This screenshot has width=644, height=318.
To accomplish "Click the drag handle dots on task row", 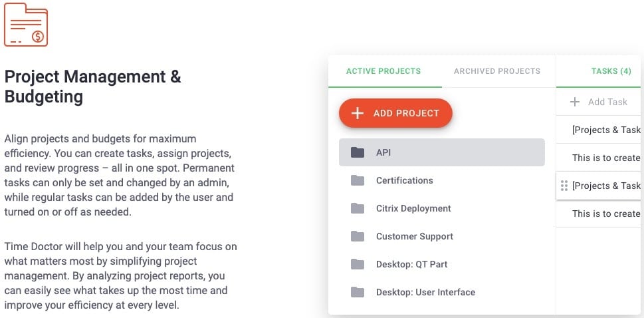I will [x=564, y=186].
